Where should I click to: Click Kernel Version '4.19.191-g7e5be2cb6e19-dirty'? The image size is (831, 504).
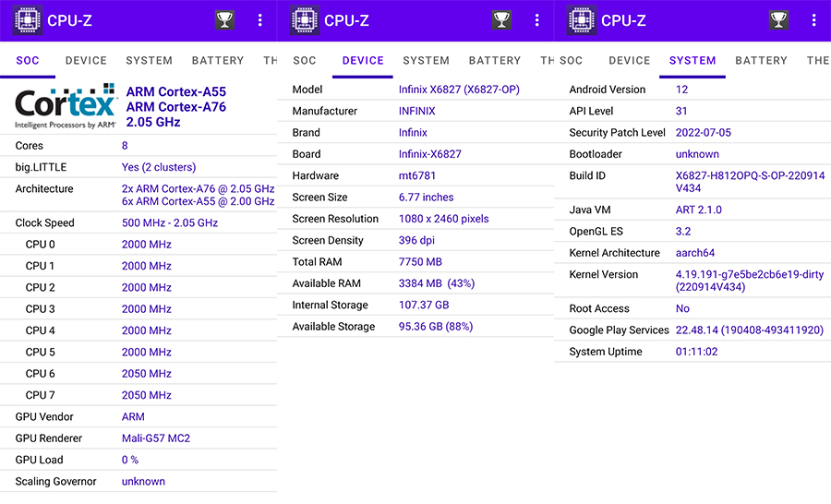pyautogui.click(x=750, y=274)
